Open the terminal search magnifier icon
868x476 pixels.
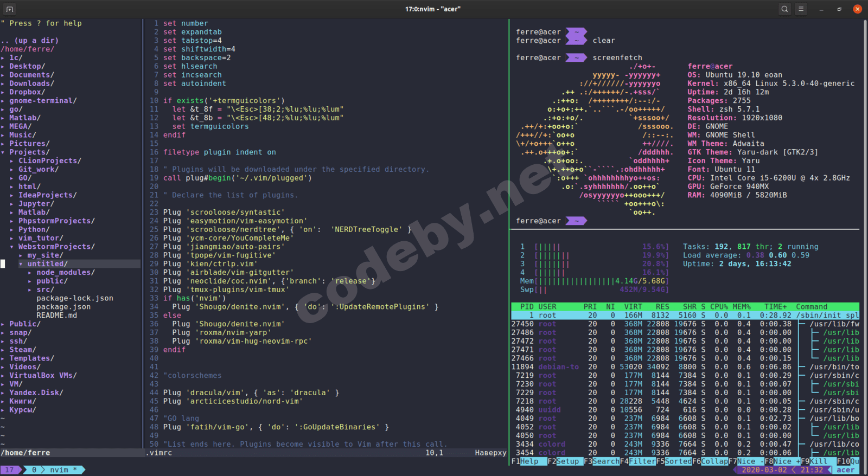pos(784,9)
